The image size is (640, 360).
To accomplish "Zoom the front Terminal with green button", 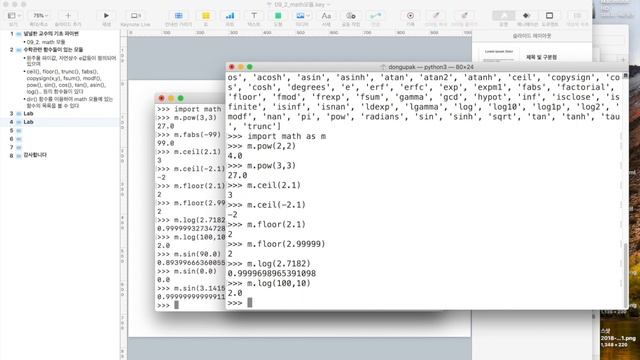I will 250,67.
